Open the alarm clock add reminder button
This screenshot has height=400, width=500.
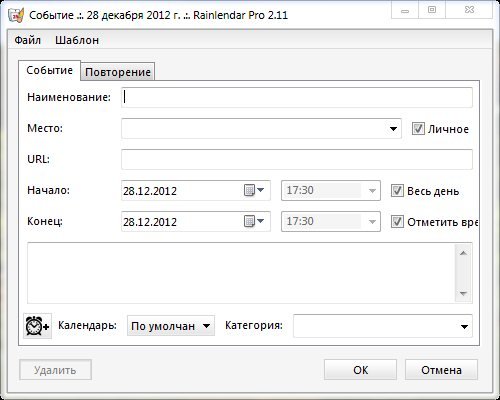(x=37, y=326)
